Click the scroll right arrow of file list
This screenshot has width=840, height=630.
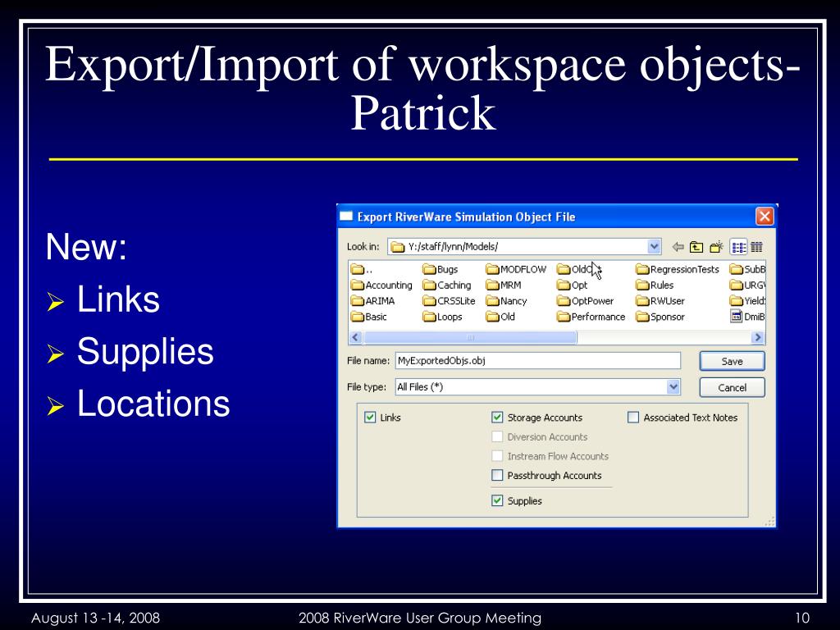point(757,337)
